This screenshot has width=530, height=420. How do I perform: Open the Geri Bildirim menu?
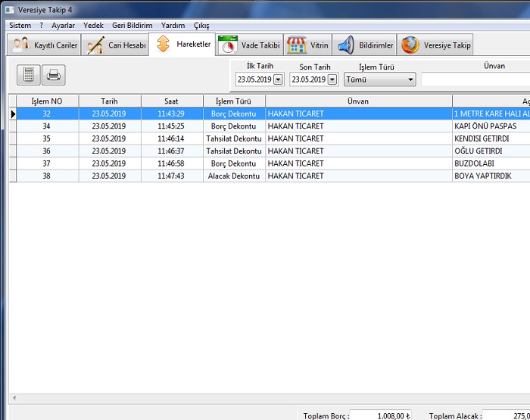coord(132,25)
